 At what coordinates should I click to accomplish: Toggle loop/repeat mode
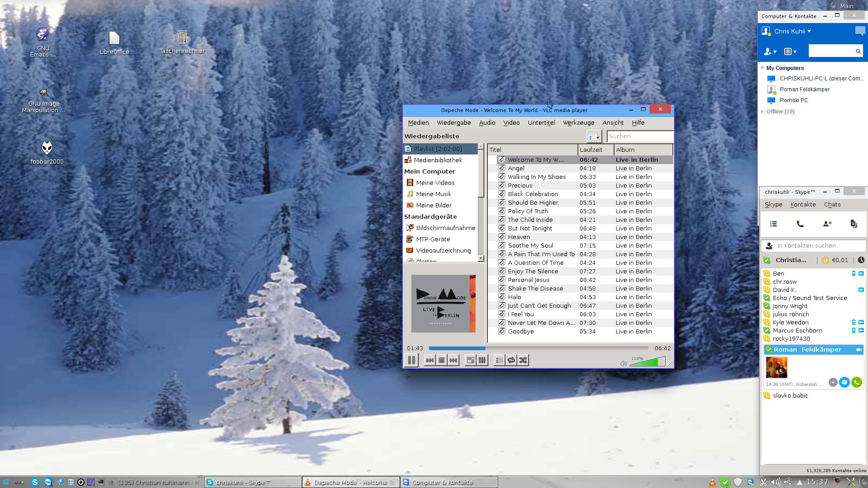coord(511,360)
